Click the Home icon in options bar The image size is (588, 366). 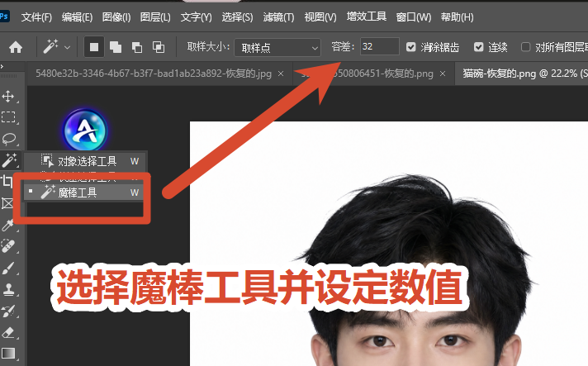point(16,47)
